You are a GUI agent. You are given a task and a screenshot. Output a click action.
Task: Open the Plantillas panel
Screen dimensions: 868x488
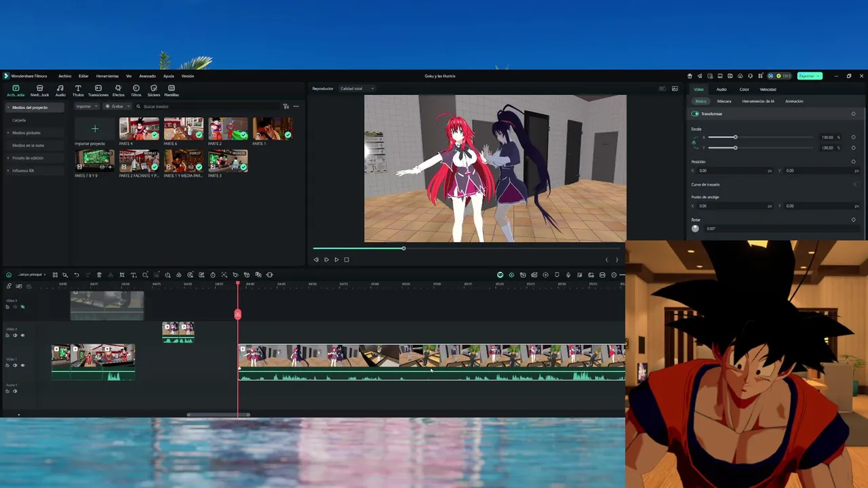(x=172, y=90)
